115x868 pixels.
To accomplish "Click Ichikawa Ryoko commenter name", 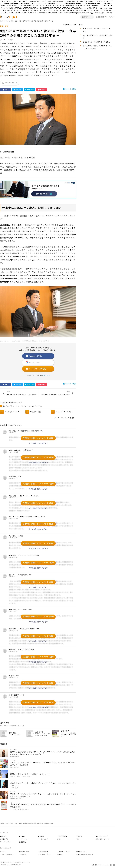I will [x=15, y=450].
